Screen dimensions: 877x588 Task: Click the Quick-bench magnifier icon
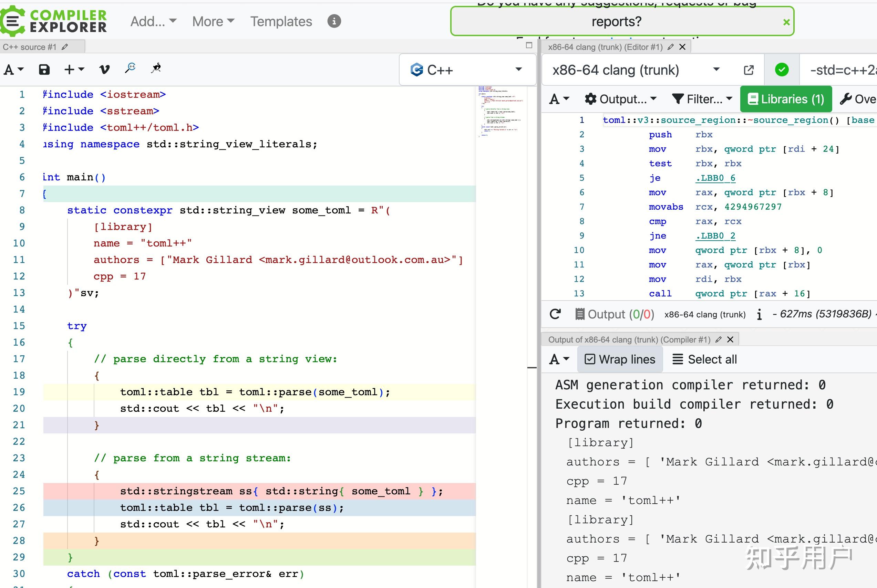pos(130,68)
